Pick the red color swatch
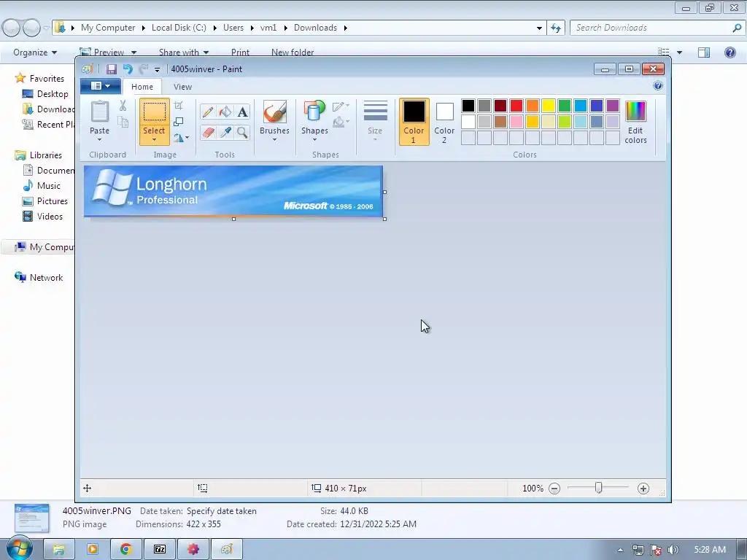The width and height of the screenshot is (747, 560). pos(516,106)
